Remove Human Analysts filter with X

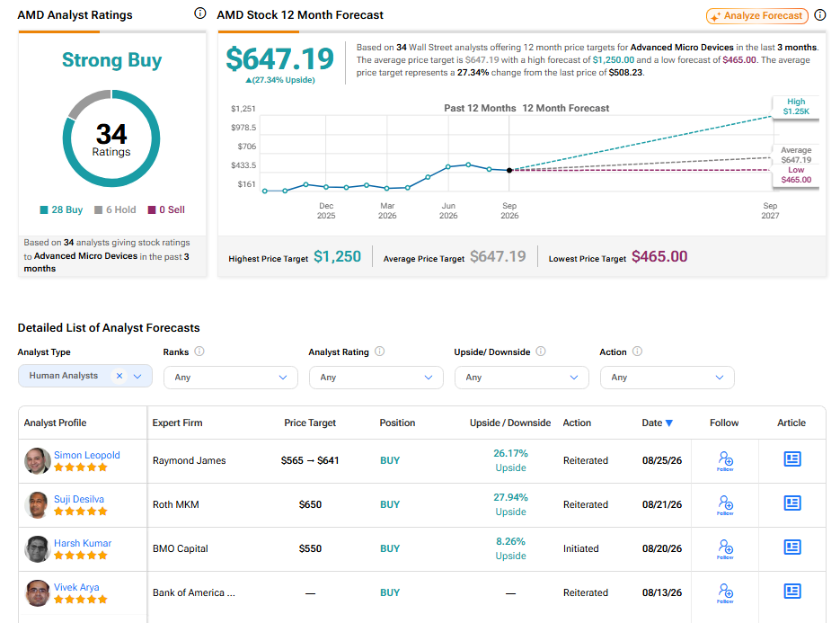(119, 376)
